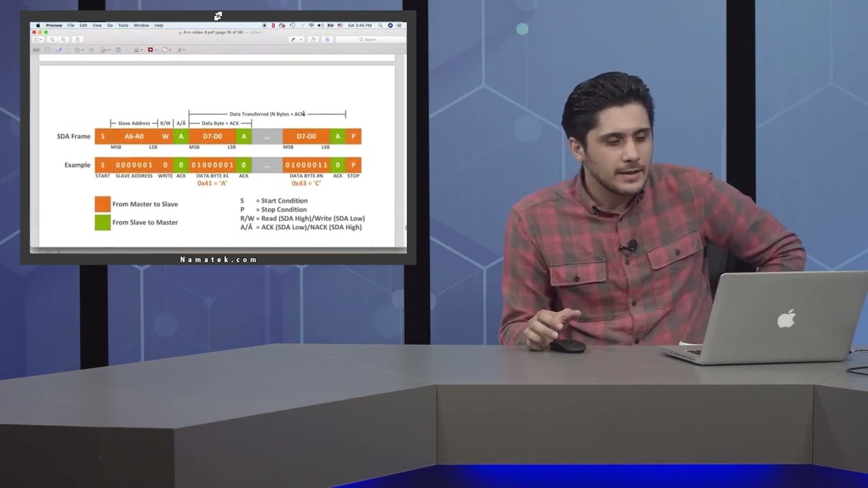
Task: Click the volume menu bar icon
Action: coord(321,25)
